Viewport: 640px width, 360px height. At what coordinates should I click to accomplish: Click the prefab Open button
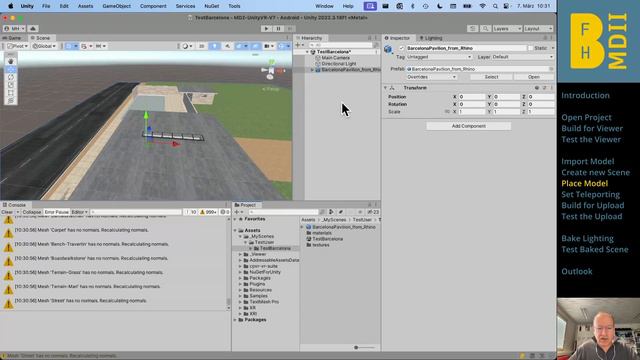[533, 77]
